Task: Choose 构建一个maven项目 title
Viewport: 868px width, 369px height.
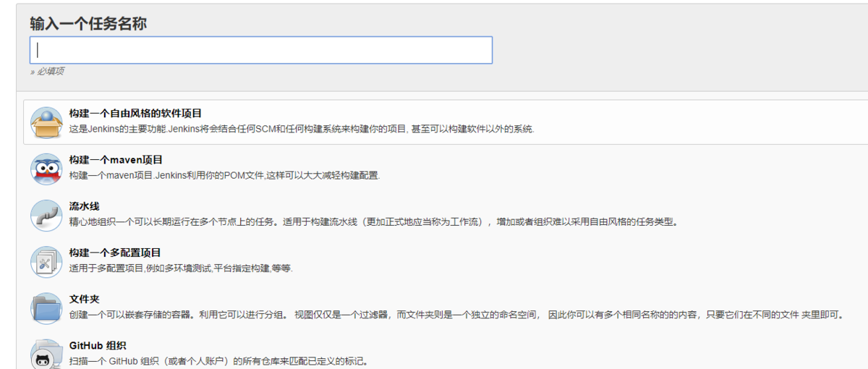Action: click(x=116, y=160)
